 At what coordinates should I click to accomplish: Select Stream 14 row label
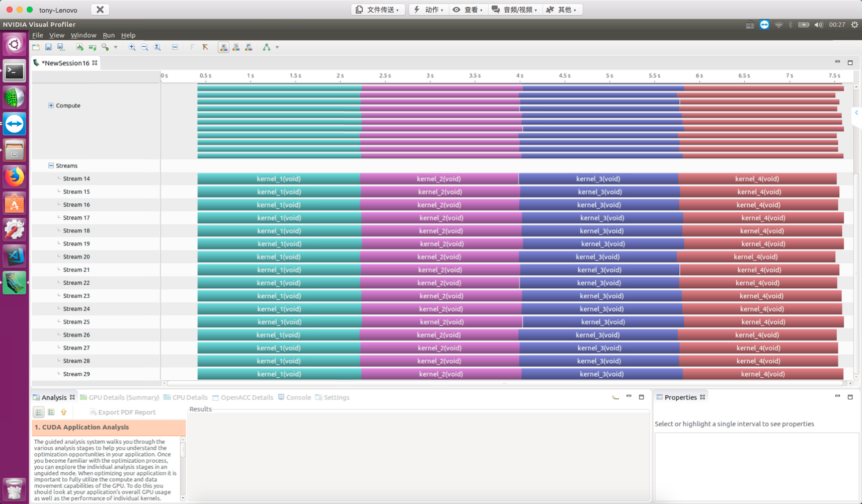coord(76,179)
